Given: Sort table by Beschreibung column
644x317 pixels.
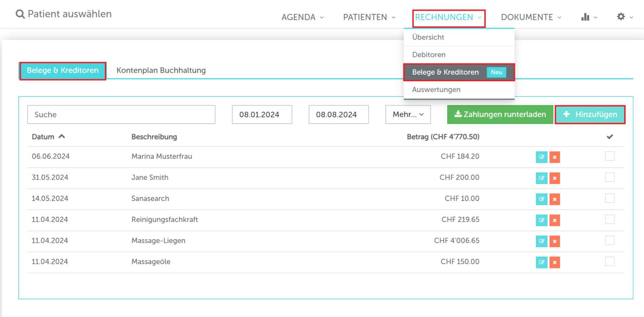Looking at the screenshot, I should tap(154, 137).
